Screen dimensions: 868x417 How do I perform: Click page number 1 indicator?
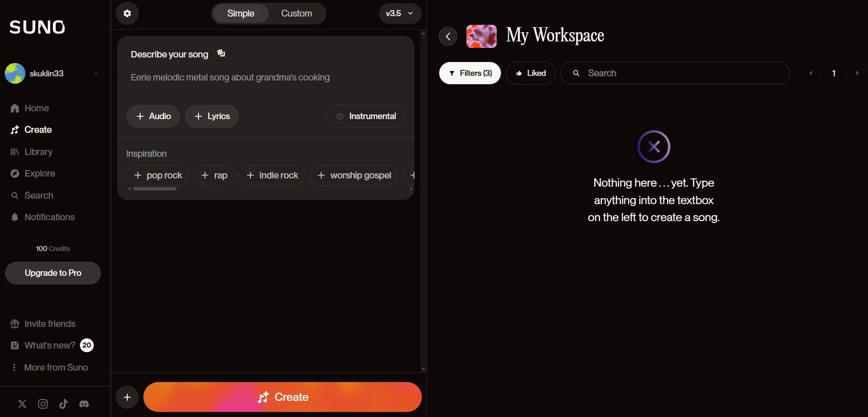coord(834,73)
